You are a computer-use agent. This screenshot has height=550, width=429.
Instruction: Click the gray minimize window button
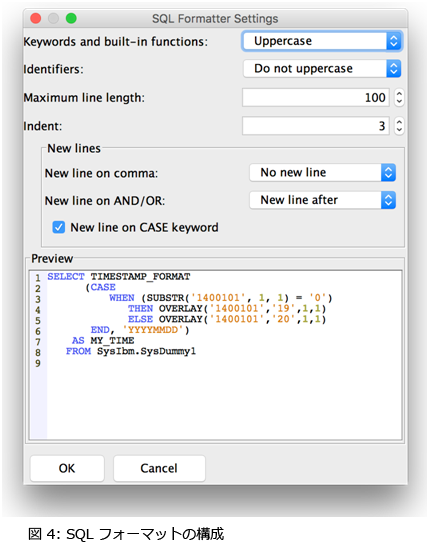coord(53,18)
